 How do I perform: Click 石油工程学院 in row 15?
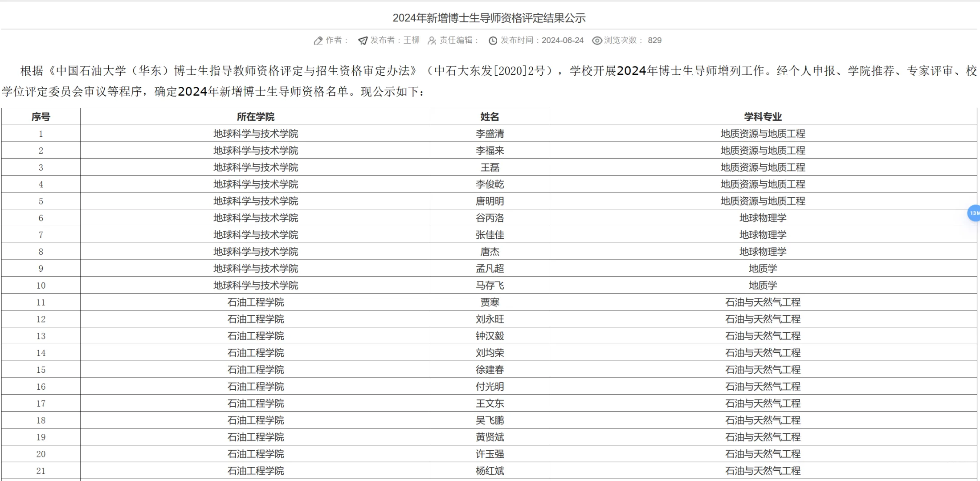[x=256, y=370]
